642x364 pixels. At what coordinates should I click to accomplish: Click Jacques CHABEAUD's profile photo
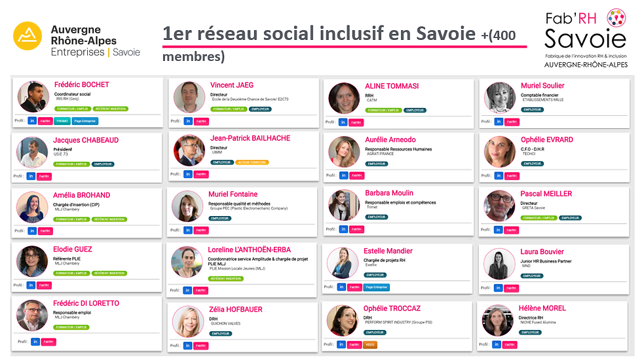coord(32,152)
